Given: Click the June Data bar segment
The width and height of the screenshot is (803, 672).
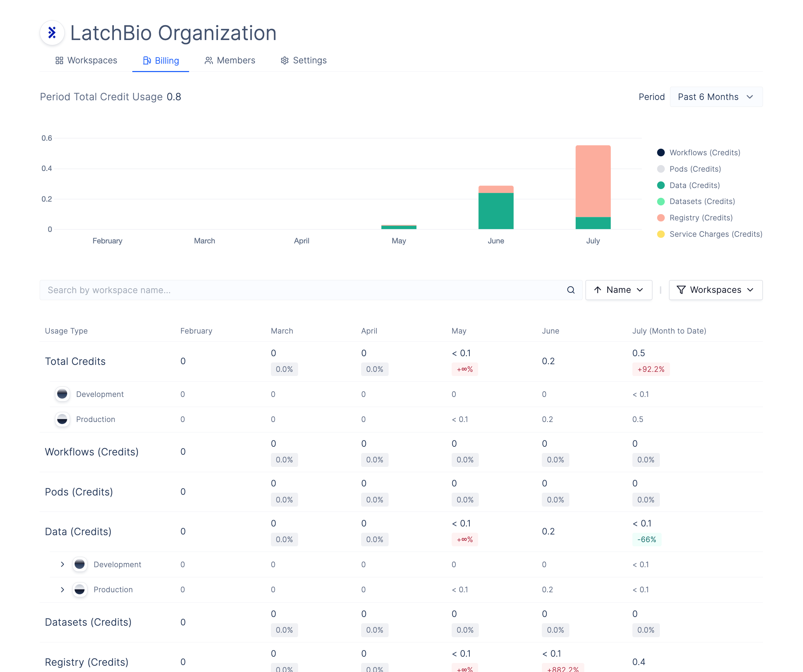Looking at the screenshot, I should (x=496, y=211).
